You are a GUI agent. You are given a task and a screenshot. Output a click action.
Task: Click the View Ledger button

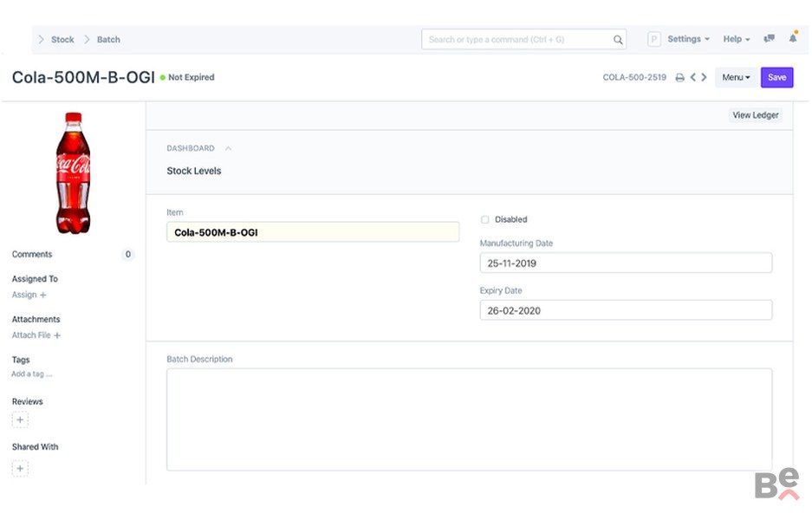tap(756, 115)
